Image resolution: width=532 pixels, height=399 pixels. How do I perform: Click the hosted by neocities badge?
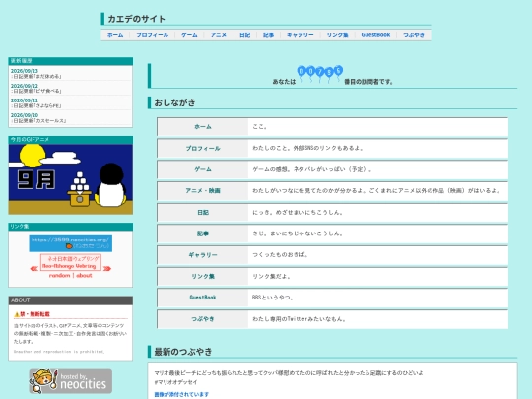[71, 381]
